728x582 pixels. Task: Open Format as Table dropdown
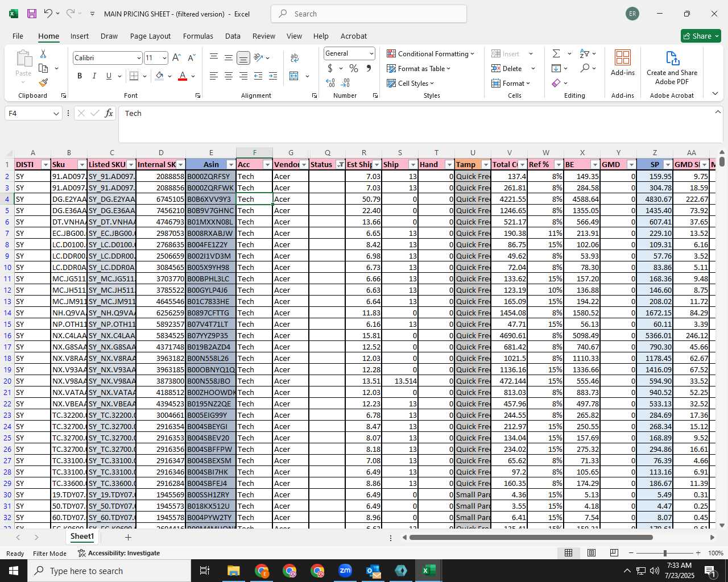tap(419, 68)
